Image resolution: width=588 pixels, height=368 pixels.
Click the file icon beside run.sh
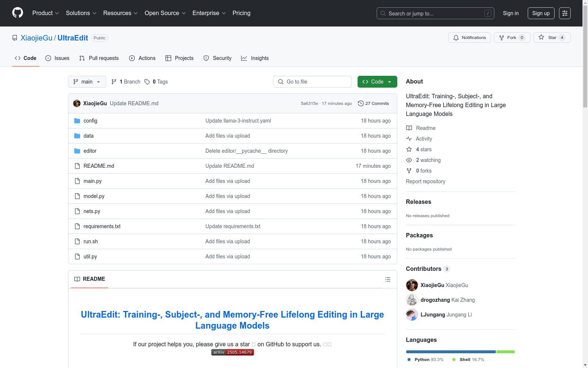point(77,241)
